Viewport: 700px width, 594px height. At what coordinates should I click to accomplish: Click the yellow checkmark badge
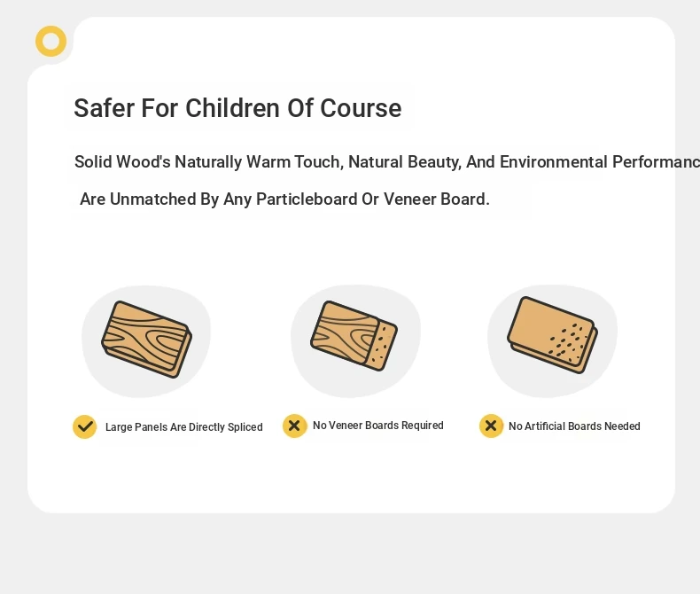click(85, 427)
